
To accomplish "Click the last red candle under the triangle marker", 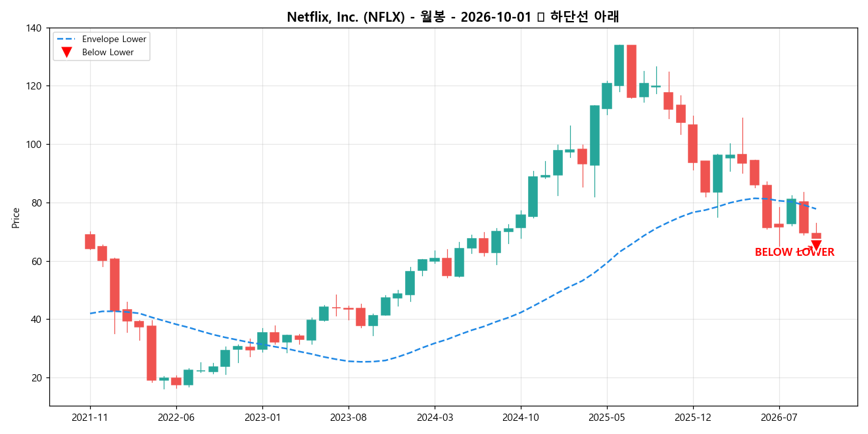I will (816, 235).
